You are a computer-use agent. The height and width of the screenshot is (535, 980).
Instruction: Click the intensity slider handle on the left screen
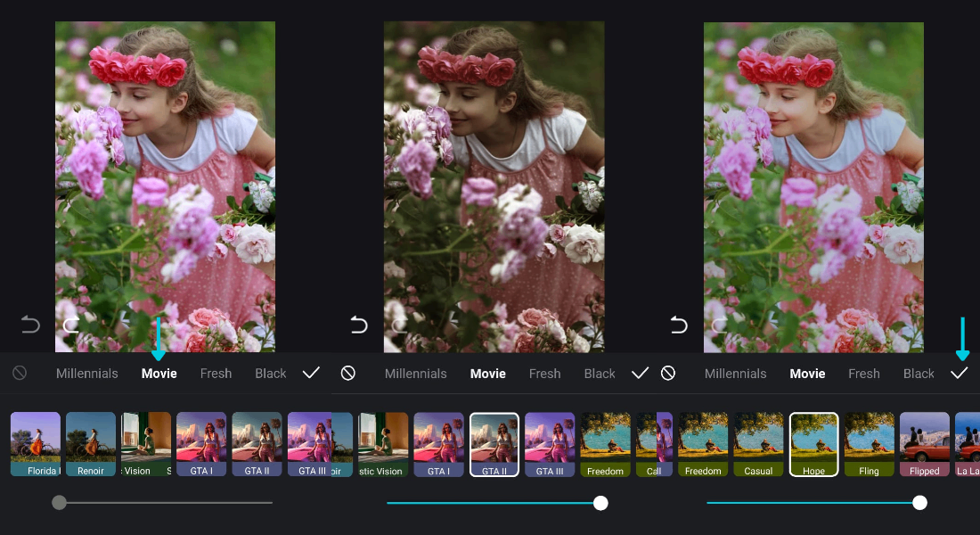point(59,503)
